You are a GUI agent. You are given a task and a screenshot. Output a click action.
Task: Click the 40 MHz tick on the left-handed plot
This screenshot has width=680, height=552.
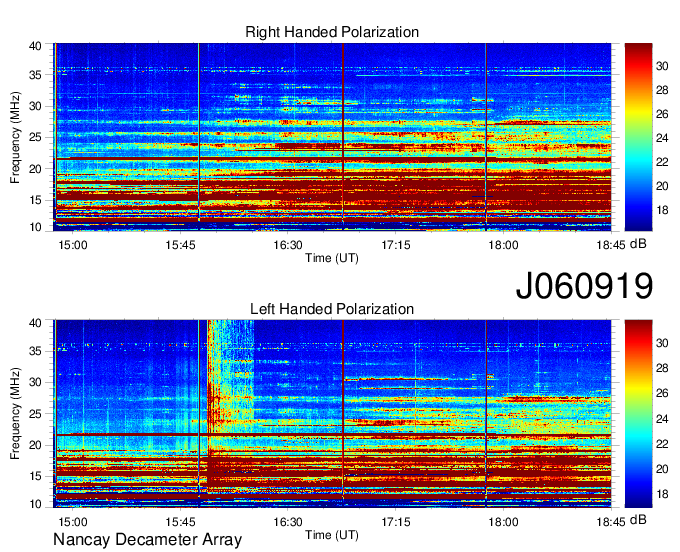[x=35, y=323]
